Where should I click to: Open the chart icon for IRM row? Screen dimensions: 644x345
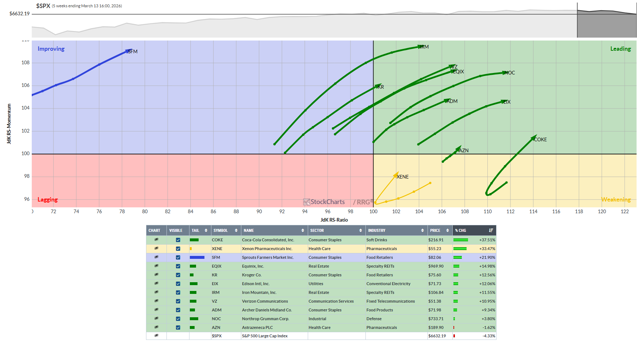click(x=156, y=292)
